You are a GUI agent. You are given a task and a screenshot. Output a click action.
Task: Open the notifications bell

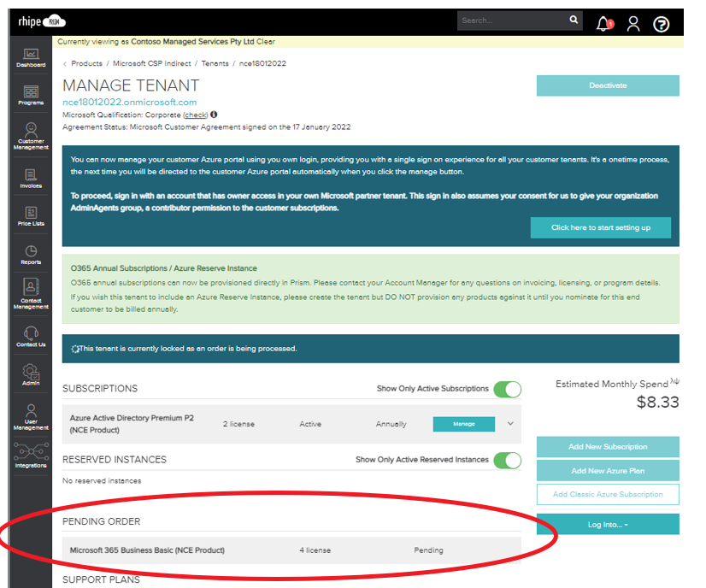pos(604,23)
